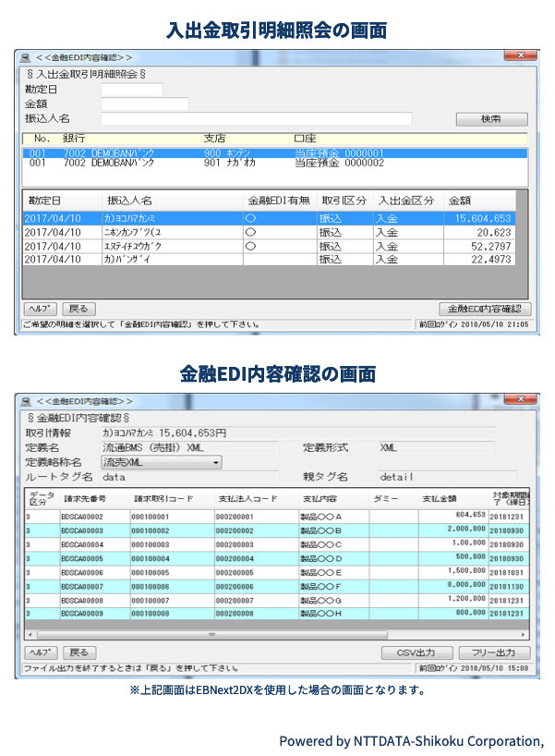Viewport: 555px width, 756px height.
Task: Click the scrollbar right arrow in EDI table
Action: [x=524, y=635]
